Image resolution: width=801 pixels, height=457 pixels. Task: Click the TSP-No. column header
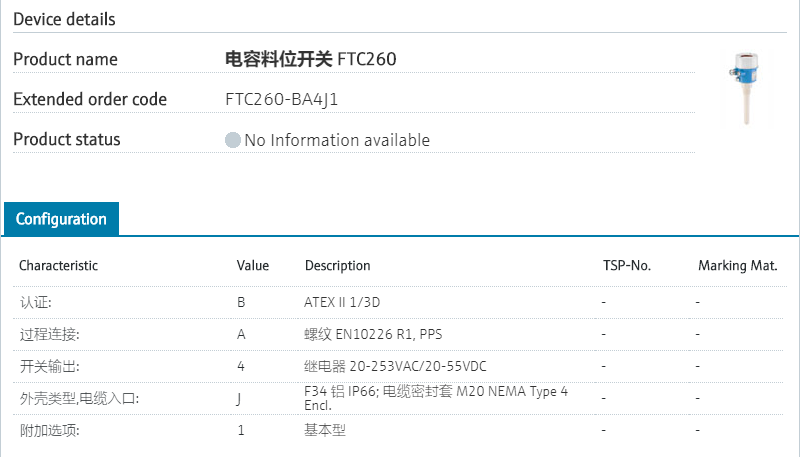point(626,266)
